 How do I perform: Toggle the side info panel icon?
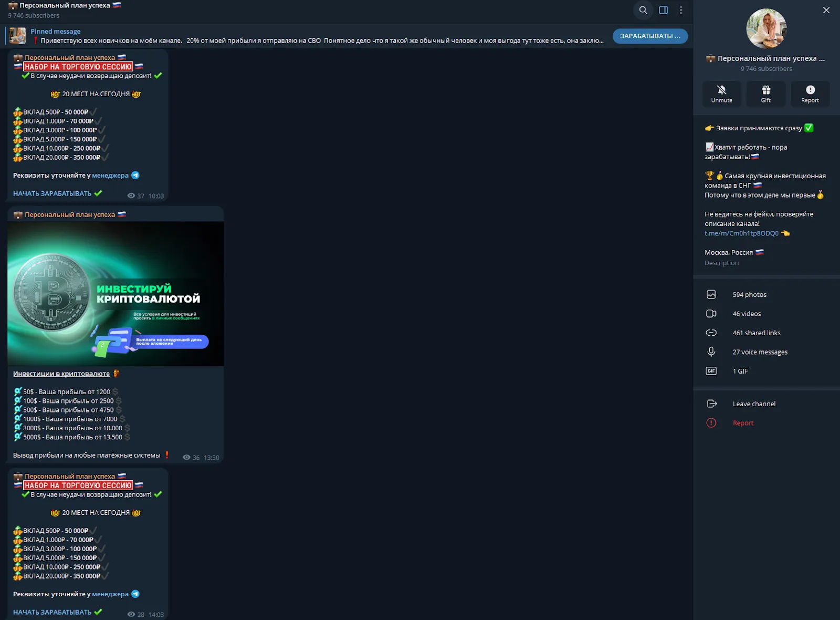pyautogui.click(x=664, y=10)
